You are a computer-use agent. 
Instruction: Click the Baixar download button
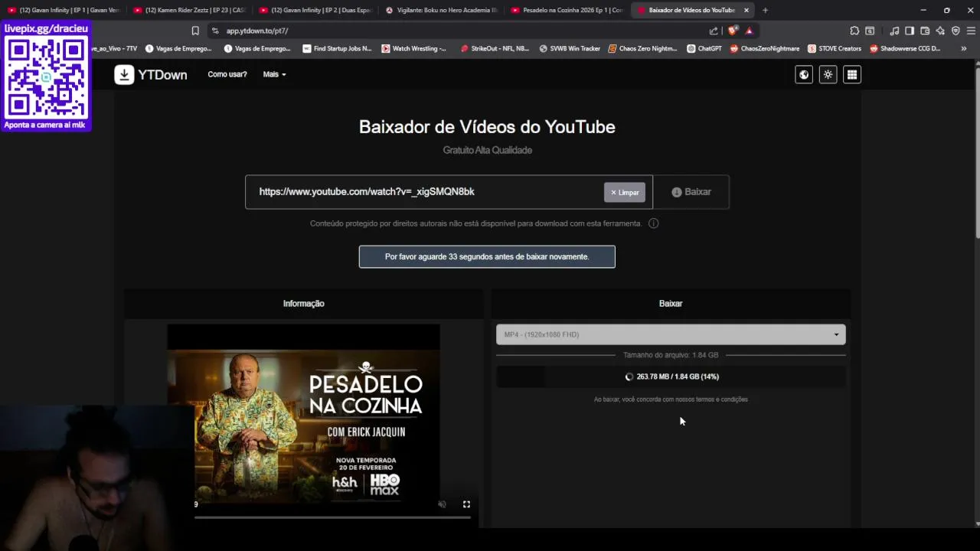point(691,192)
